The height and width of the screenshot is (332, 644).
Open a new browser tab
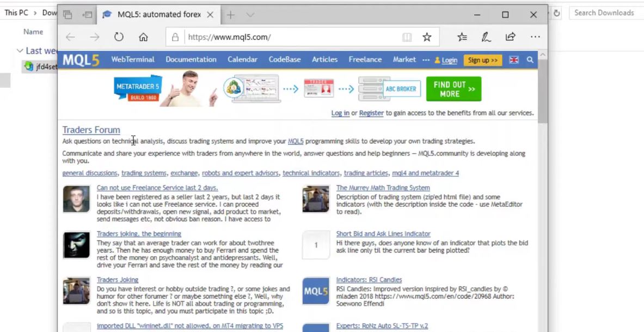point(230,15)
